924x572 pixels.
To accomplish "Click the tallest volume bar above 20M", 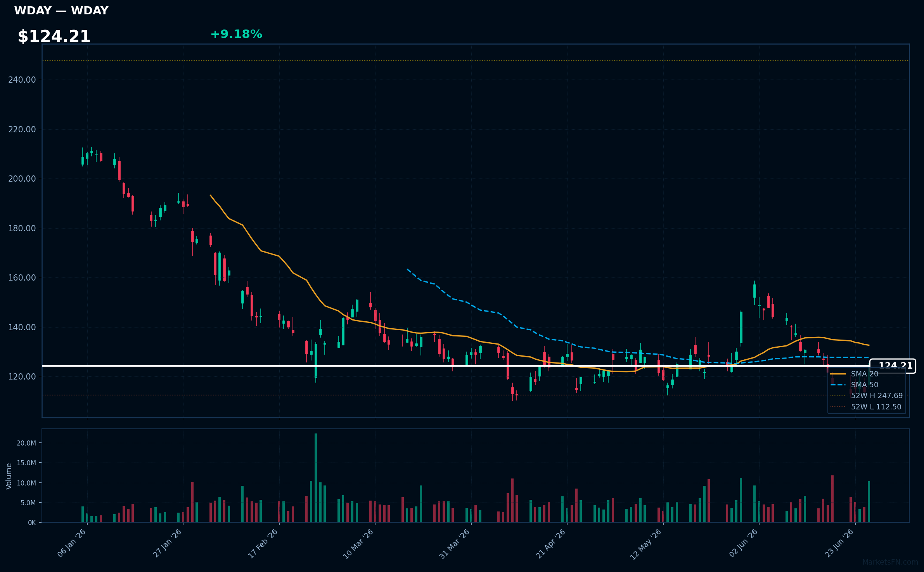I will click(316, 478).
